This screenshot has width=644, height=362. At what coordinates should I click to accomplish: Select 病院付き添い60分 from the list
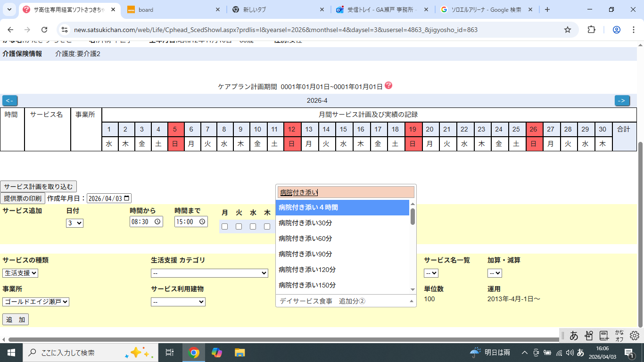pyautogui.click(x=305, y=239)
